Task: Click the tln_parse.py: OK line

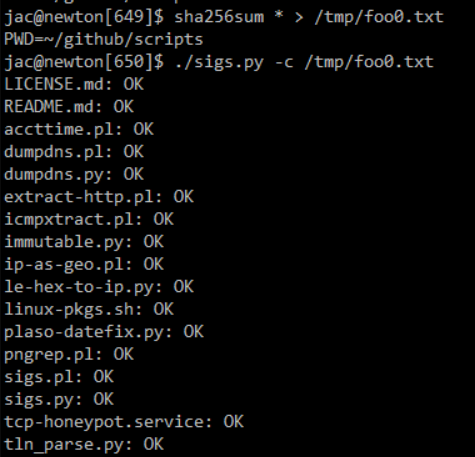Action: (84, 445)
